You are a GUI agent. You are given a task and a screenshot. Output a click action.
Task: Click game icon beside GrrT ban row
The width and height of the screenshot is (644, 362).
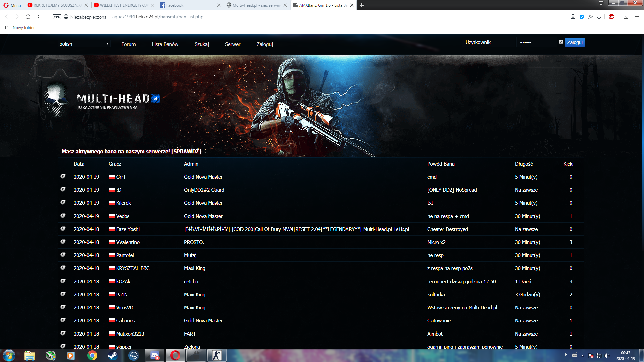click(x=63, y=177)
